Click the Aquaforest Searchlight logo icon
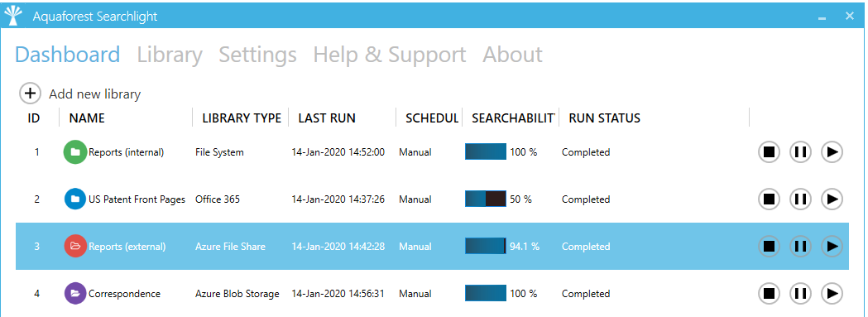Screen dimensions: 868x317 [x=13, y=16]
